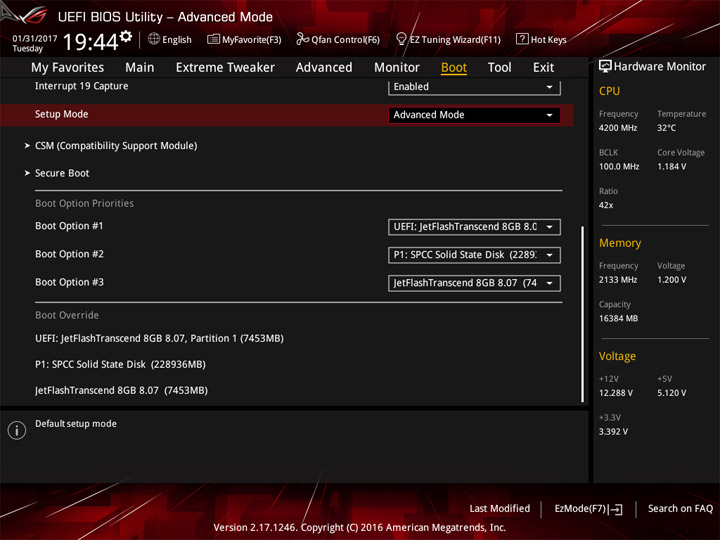Select the Setup Mode label
The height and width of the screenshot is (540, 720).
[62, 114]
